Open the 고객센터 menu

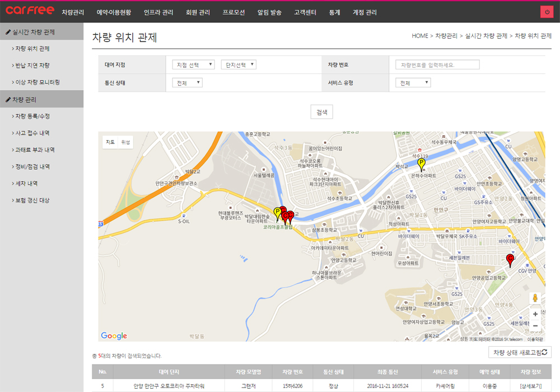tap(305, 12)
